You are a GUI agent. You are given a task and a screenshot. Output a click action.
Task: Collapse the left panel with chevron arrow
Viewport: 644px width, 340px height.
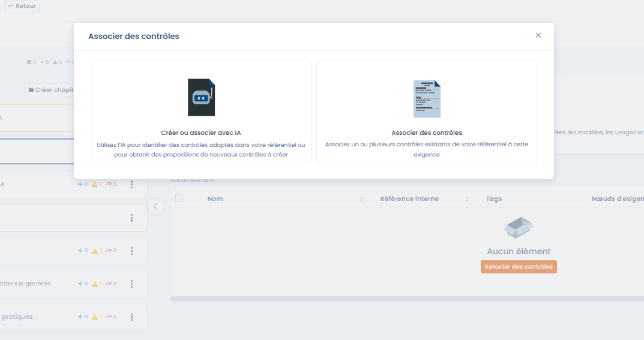click(x=155, y=207)
